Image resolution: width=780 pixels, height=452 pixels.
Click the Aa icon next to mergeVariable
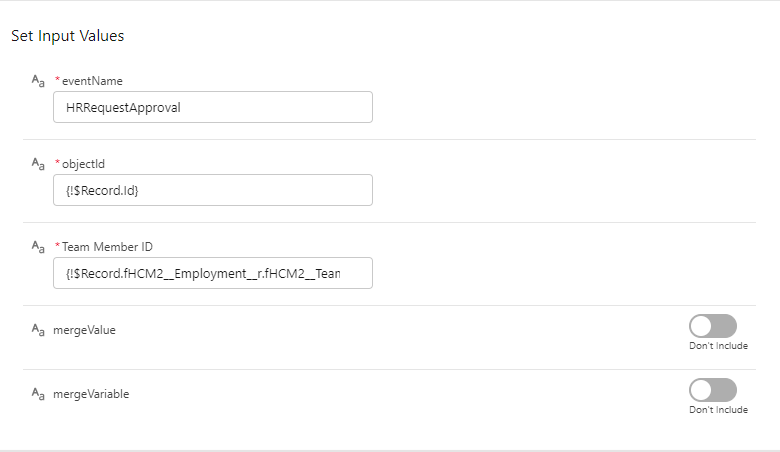38,393
